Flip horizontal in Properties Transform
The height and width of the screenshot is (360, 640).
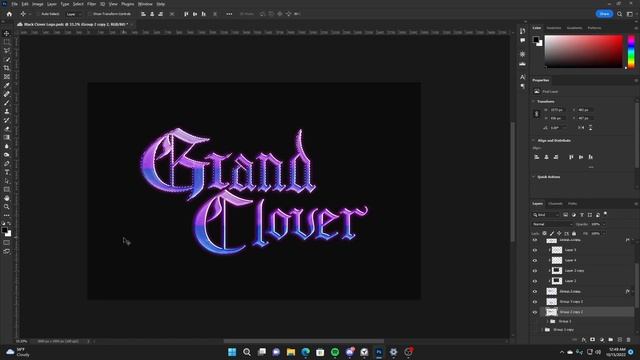tap(581, 128)
